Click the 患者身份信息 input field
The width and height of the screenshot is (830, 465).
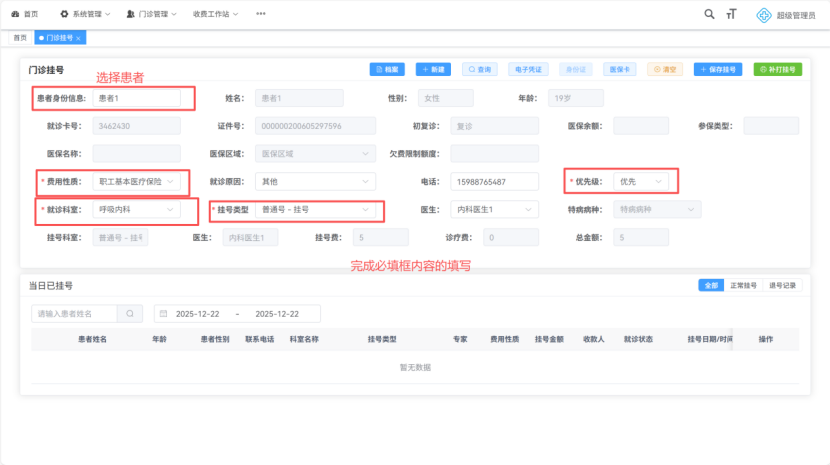(x=137, y=98)
